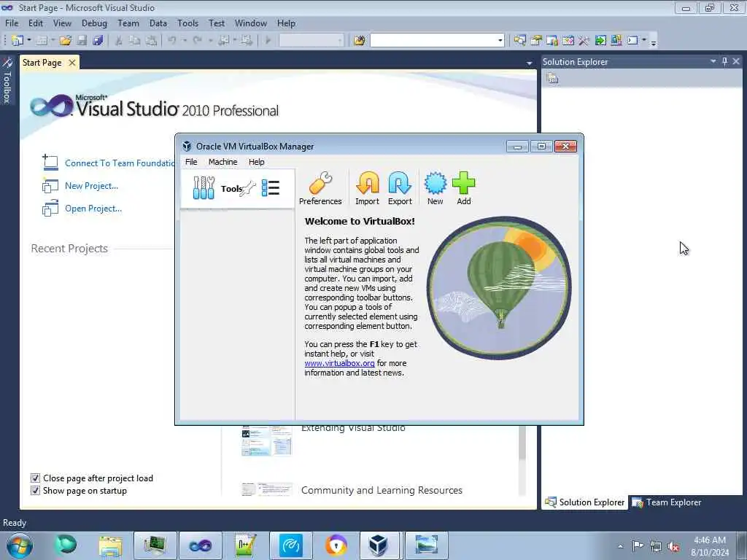Click the Export appliance icon
The image size is (747, 560).
point(400,188)
